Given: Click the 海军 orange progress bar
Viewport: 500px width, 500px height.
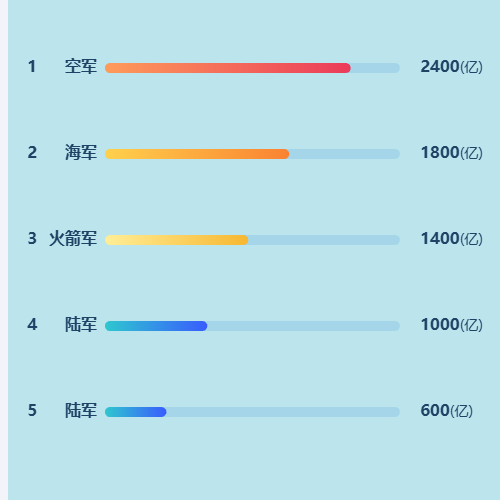Looking at the screenshot, I should click(197, 154).
